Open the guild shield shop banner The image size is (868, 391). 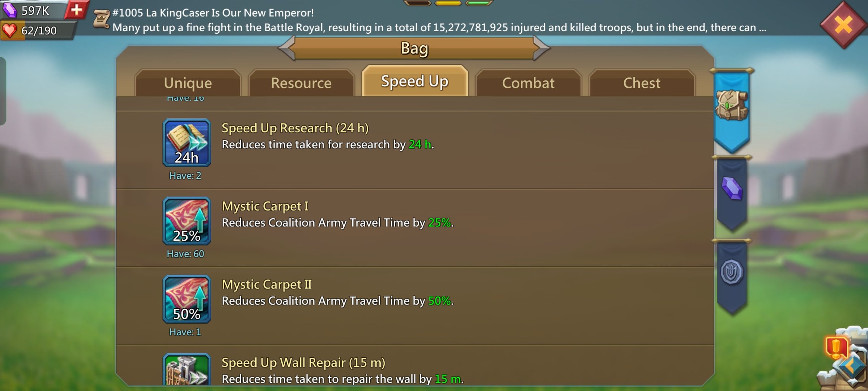coord(732,276)
